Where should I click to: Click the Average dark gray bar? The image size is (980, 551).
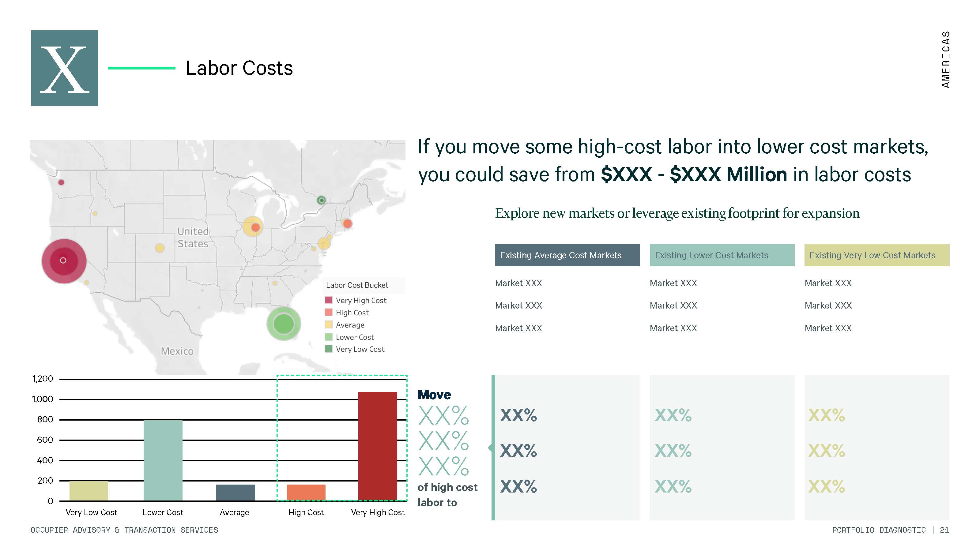click(235, 493)
